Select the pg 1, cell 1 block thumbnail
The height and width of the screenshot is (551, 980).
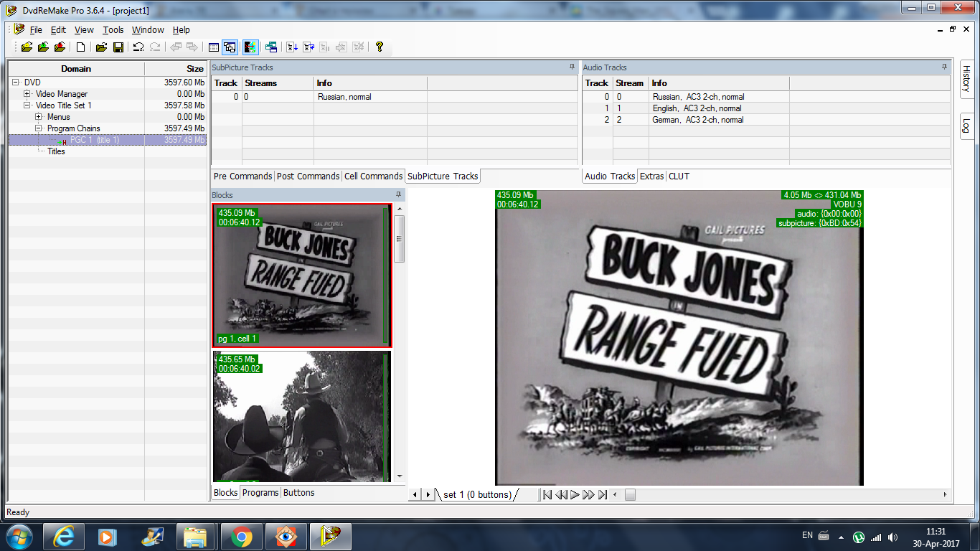pos(302,275)
